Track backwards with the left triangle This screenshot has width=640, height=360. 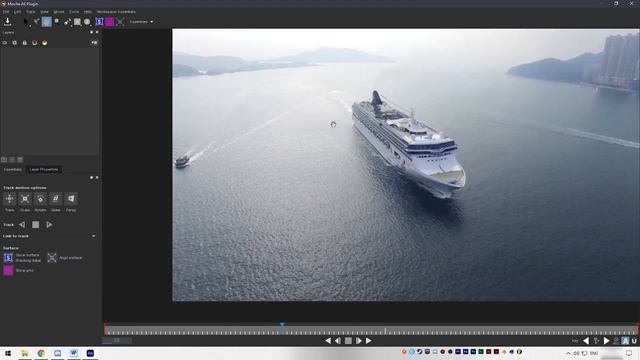click(22, 224)
